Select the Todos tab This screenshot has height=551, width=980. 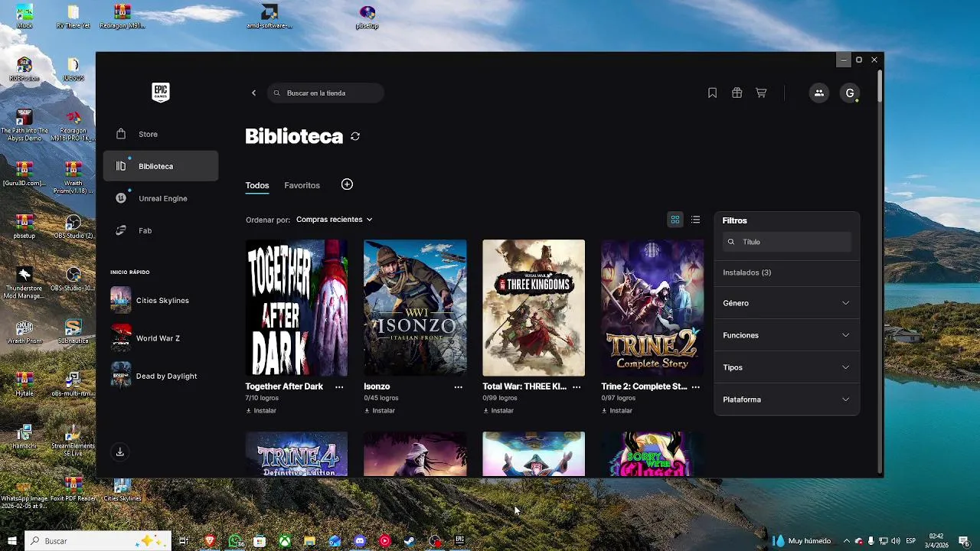click(x=257, y=185)
